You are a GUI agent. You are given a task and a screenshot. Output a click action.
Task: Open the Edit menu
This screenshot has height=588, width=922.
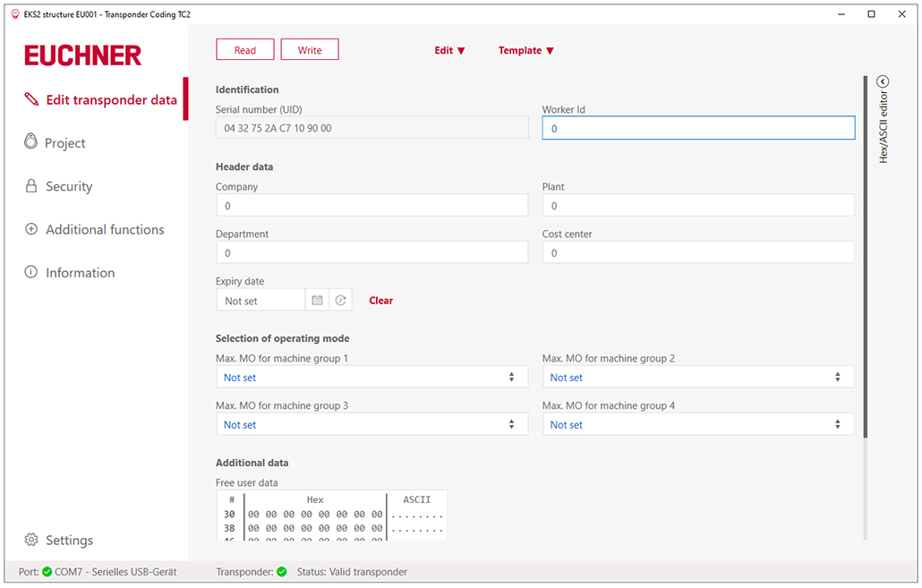(449, 51)
